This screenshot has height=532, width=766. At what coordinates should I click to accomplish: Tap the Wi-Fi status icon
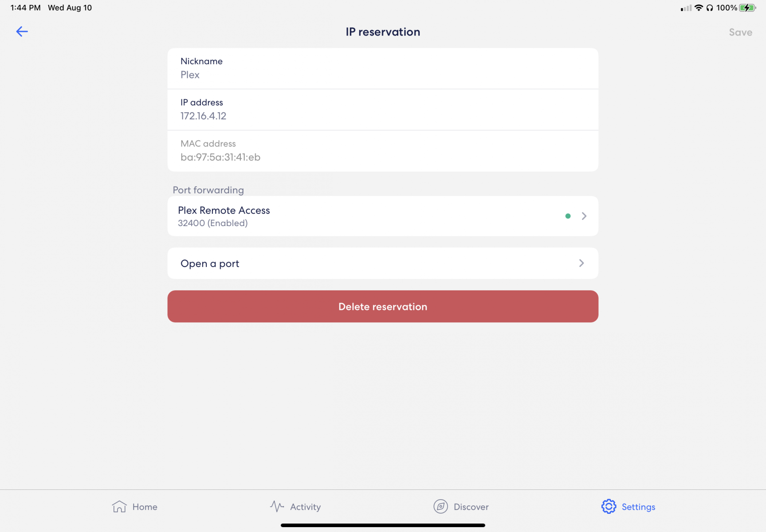(699, 8)
